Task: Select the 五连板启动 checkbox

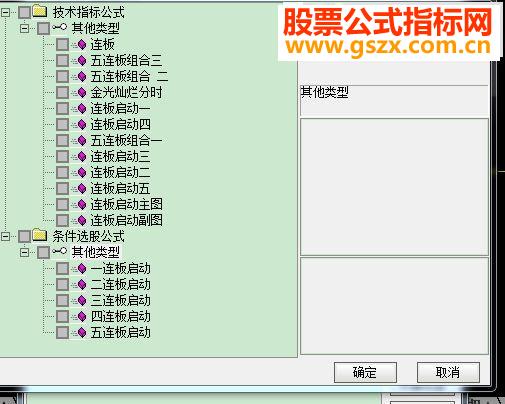Action: coord(62,332)
